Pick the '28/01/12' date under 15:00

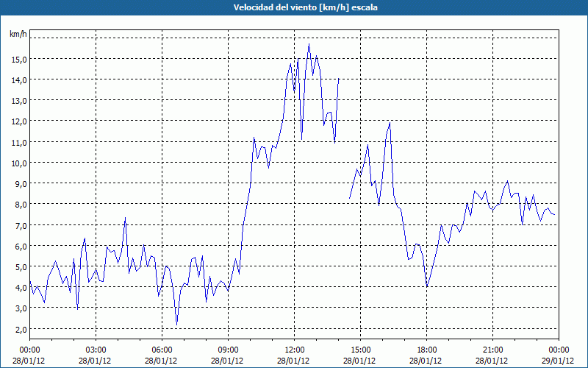coord(359,361)
